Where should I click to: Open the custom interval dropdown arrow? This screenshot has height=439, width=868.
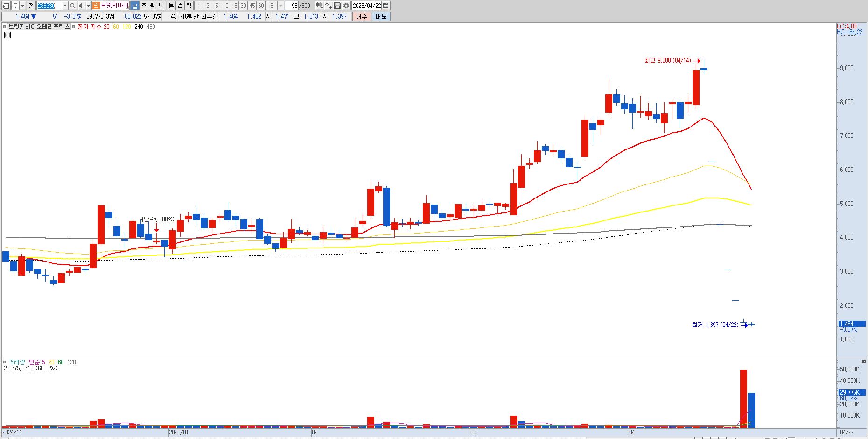(x=281, y=6)
